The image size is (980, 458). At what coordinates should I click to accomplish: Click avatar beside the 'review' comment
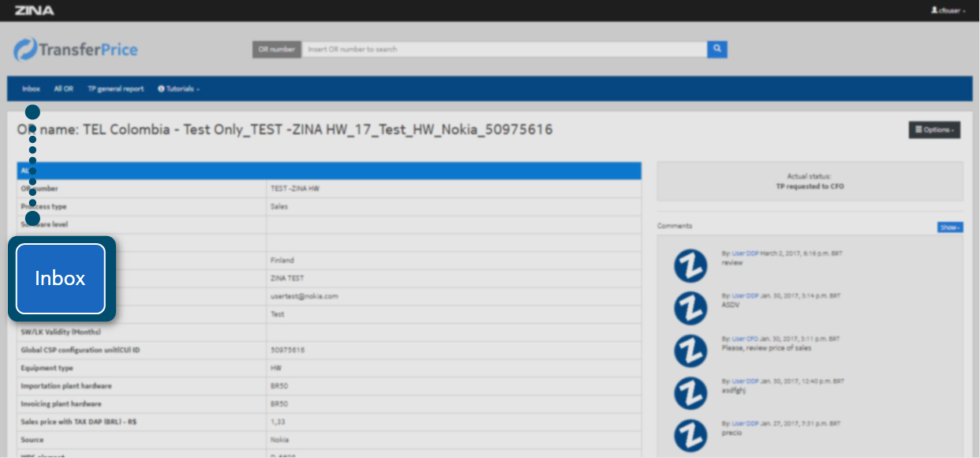[690, 265]
